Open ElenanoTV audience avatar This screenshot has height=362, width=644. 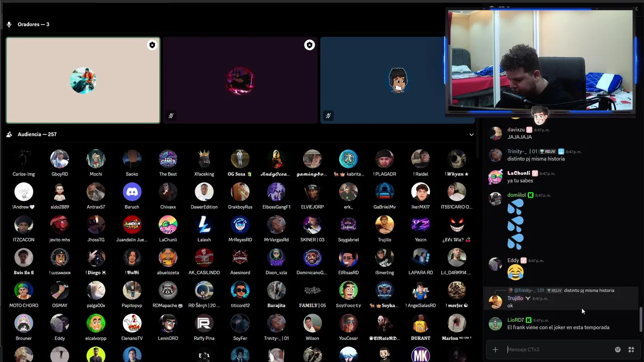(132, 323)
